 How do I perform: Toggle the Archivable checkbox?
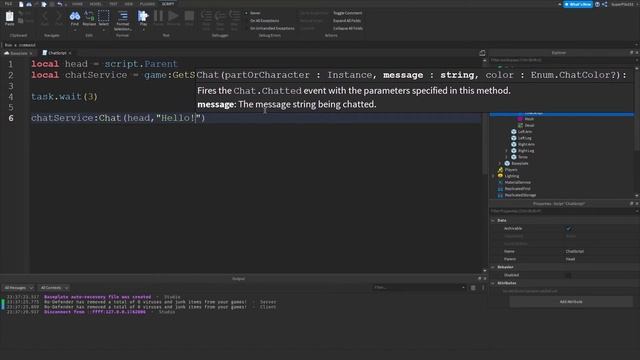click(x=568, y=229)
